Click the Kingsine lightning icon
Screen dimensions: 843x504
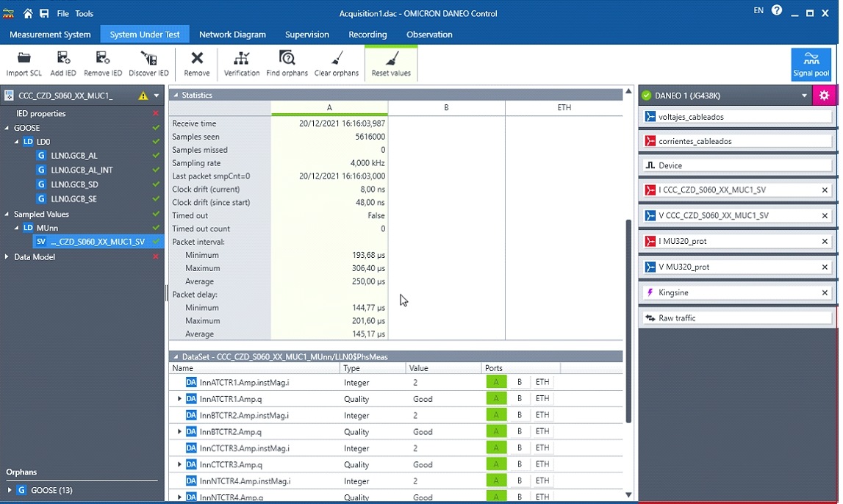point(650,293)
